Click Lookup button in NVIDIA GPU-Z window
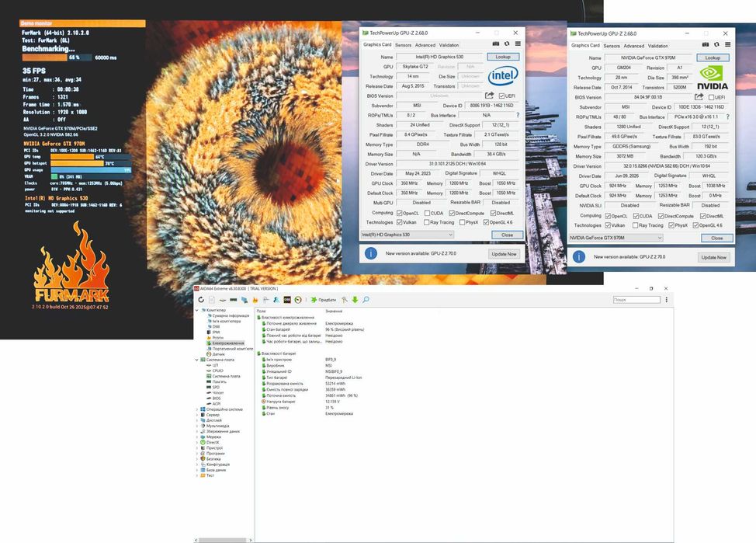Viewport: 756px width, 543px height. [x=713, y=57]
